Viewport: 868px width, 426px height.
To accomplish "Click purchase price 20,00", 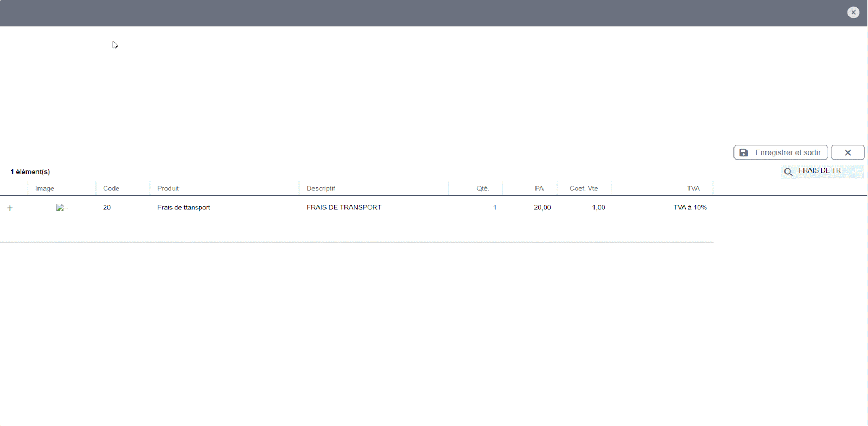I will point(542,207).
